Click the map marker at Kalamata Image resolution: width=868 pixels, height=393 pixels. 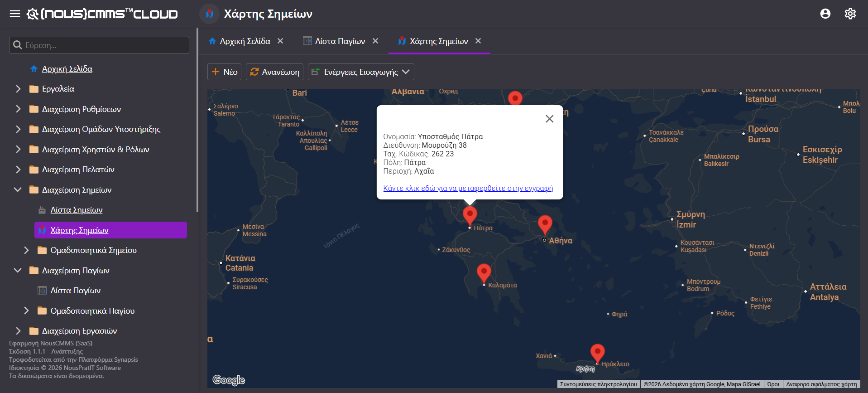[484, 273]
